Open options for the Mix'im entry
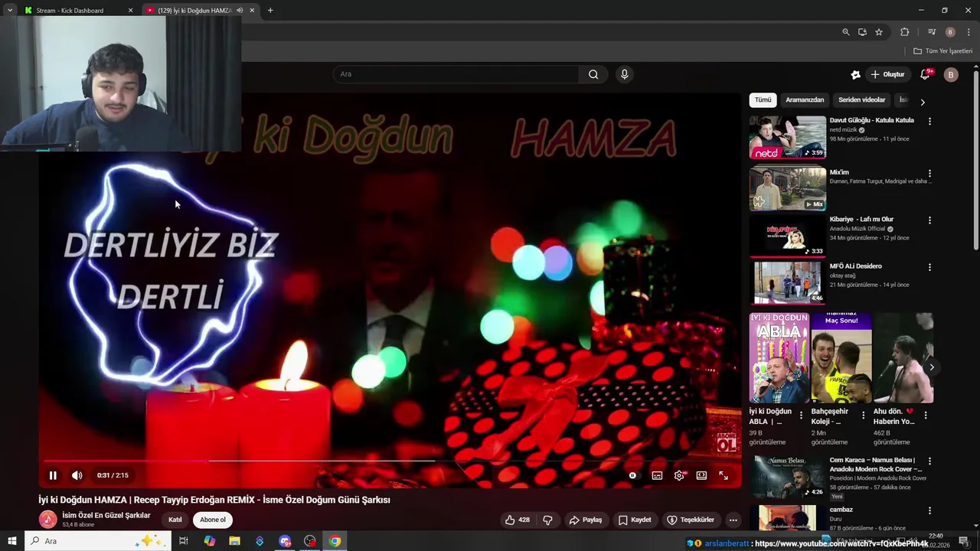 pos(929,174)
